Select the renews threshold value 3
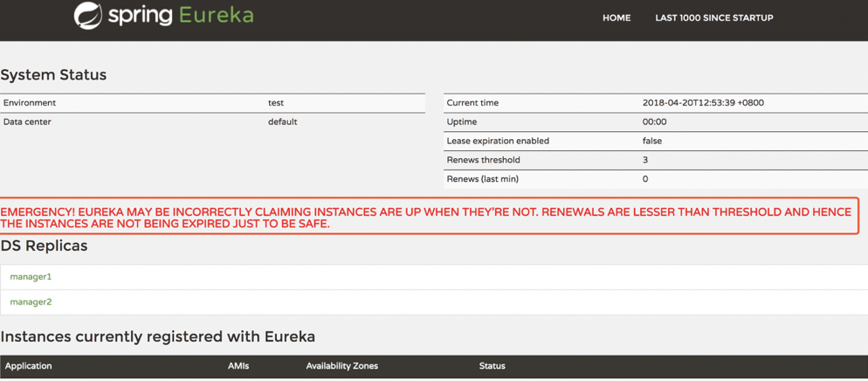 (x=645, y=160)
